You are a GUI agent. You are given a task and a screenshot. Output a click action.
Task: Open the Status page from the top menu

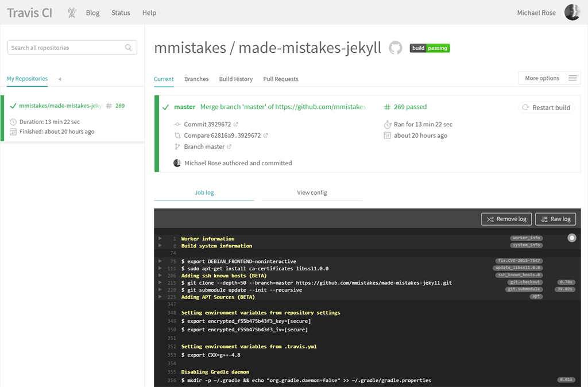[x=121, y=12]
